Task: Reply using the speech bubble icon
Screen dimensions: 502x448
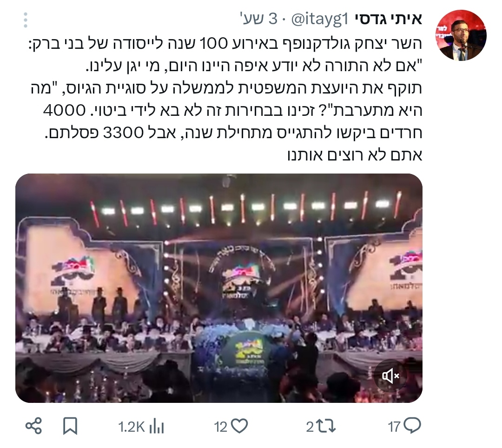Action: (x=412, y=426)
